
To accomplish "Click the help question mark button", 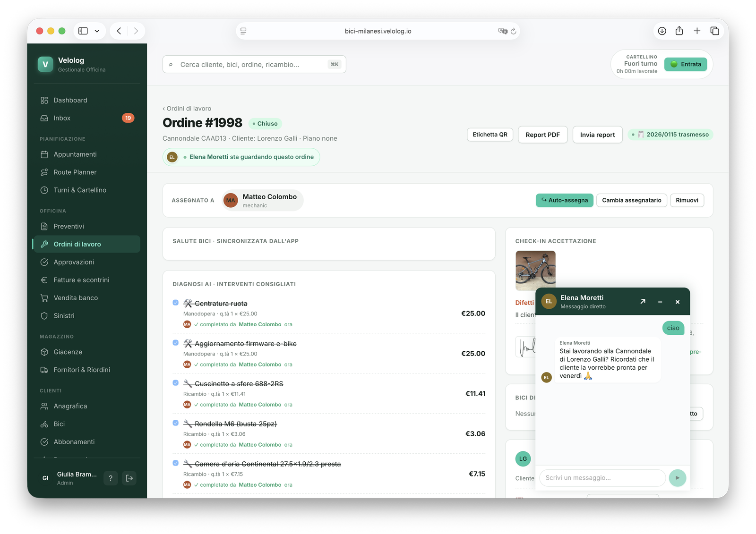I will 111,478.
